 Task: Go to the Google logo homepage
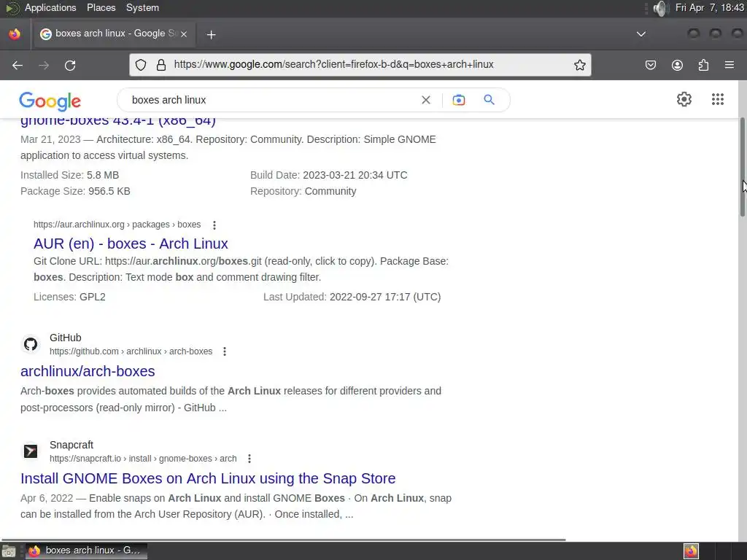point(50,101)
